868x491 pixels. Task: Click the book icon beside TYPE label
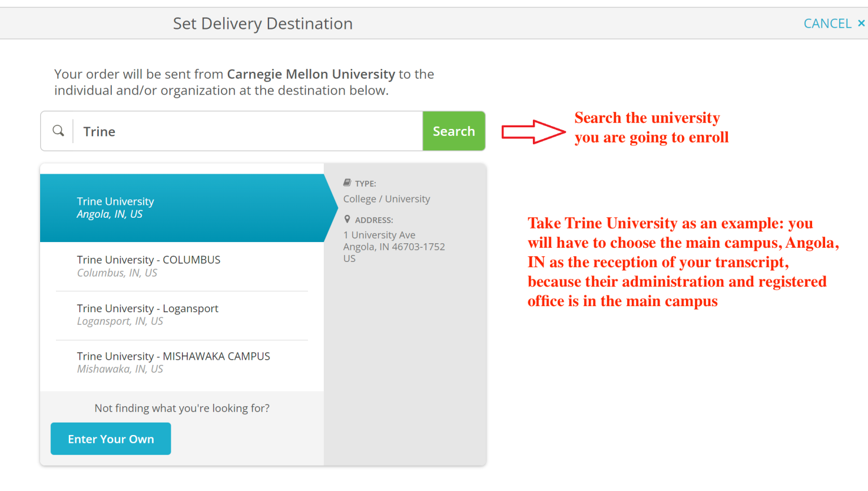coord(346,182)
